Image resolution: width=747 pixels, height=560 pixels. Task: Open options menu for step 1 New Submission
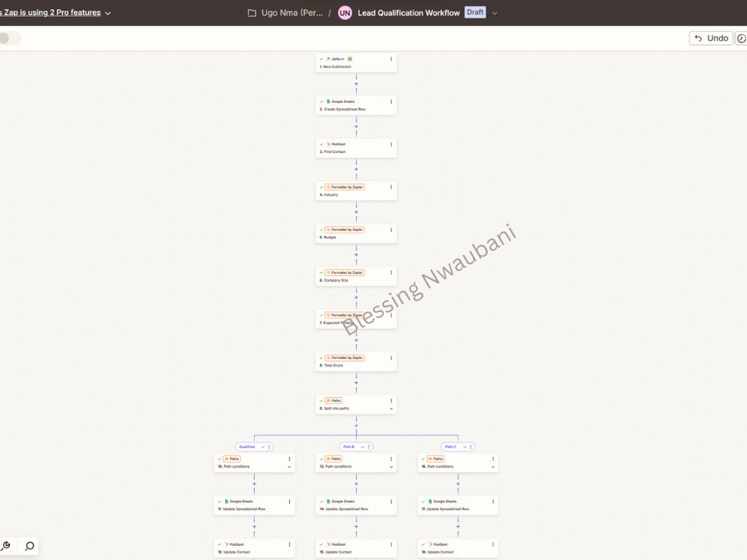(391, 59)
